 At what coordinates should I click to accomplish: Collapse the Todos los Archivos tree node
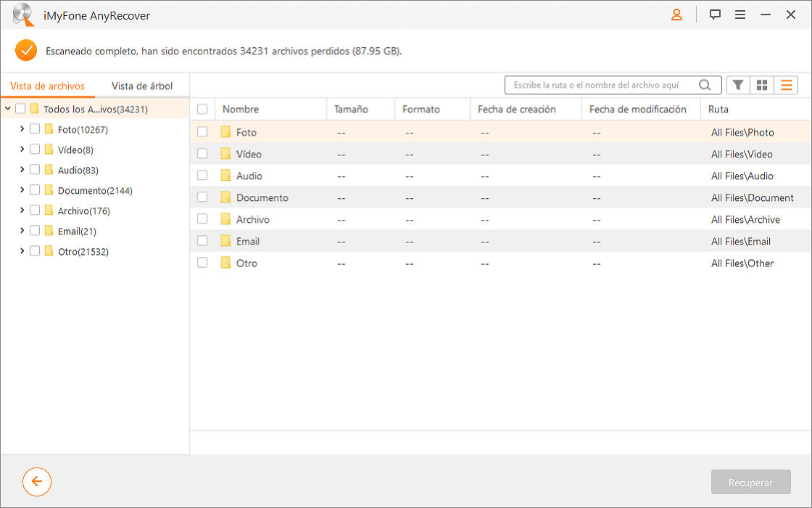pyautogui.click(x=8, y=108)
